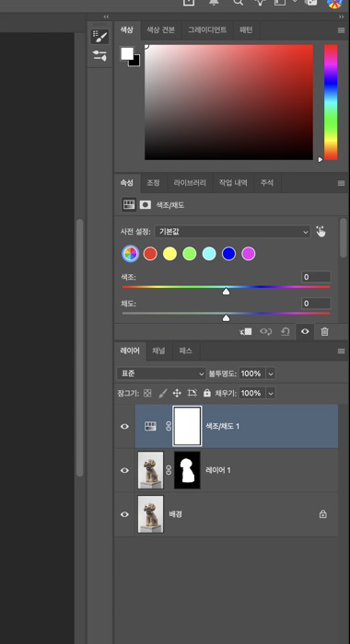Open search with the magnifier icon
This screenshot has width=350, height=644.
(238, 3)
